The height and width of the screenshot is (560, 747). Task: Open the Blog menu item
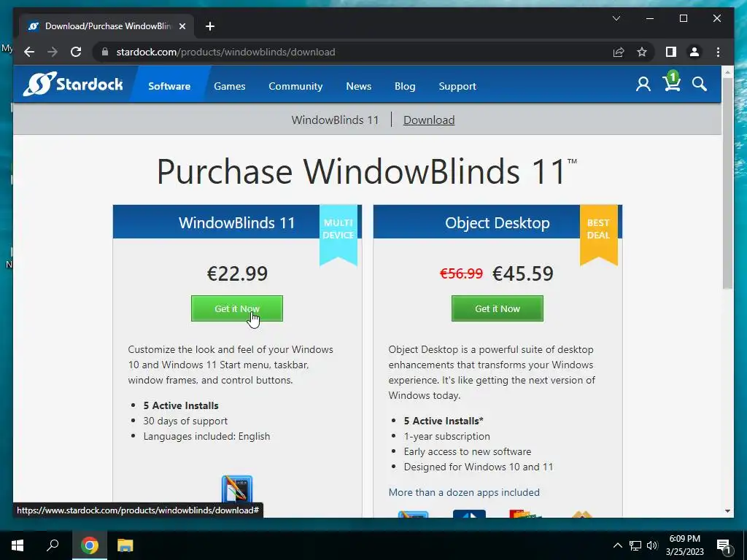coord(405,86)
